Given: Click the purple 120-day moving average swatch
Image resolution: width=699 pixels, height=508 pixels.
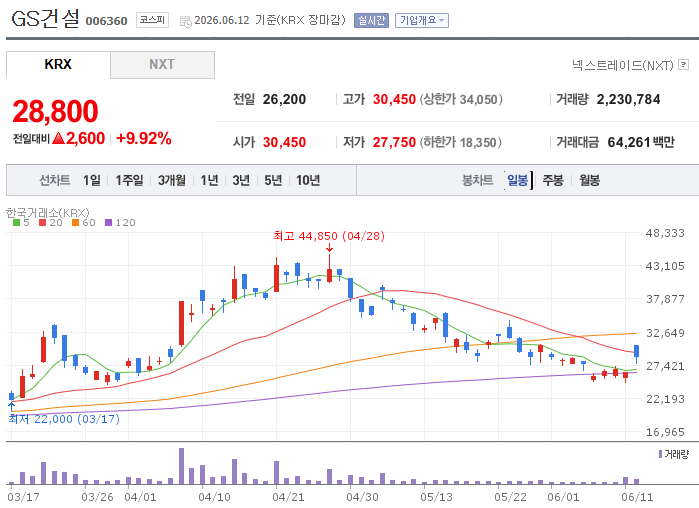Looking at the screenshot, I should [x=108, y=223].
